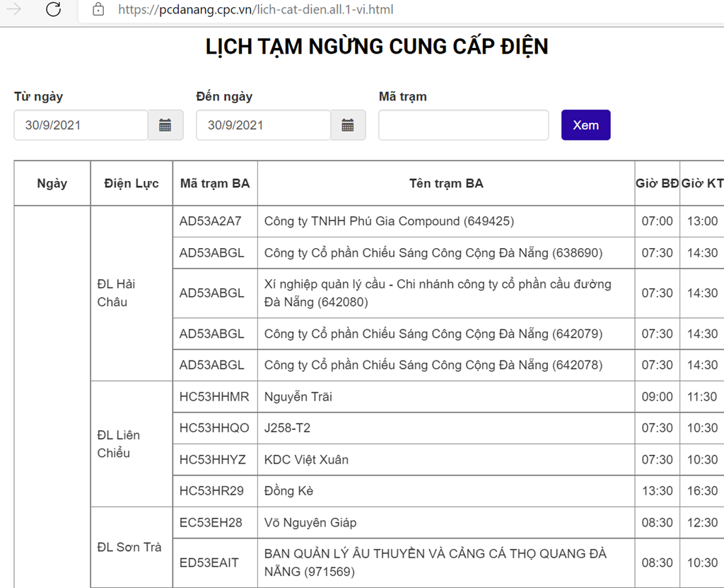
Task: Click start time 09:00 for Nguyễn Trãi
Action: coord(657,396)
